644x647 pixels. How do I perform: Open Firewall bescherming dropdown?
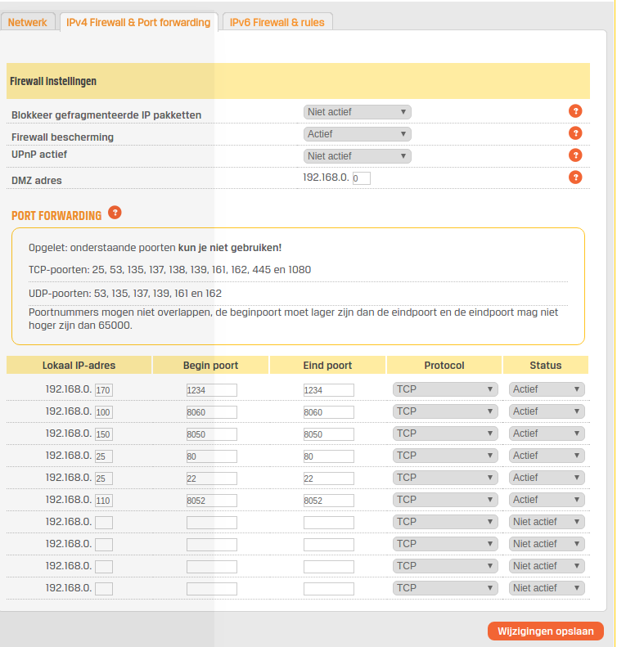[x=357, y=134]
